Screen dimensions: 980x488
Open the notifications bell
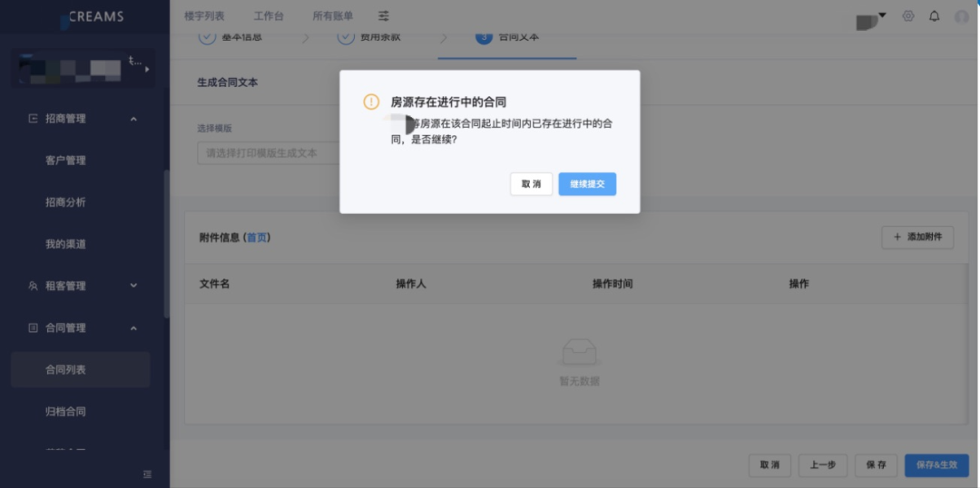tap(935, 16)
